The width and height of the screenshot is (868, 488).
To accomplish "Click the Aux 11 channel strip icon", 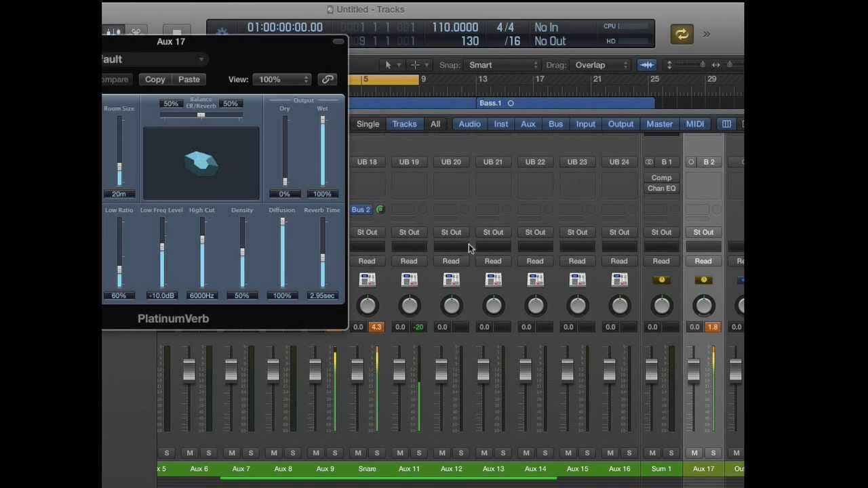I will 409,280.
